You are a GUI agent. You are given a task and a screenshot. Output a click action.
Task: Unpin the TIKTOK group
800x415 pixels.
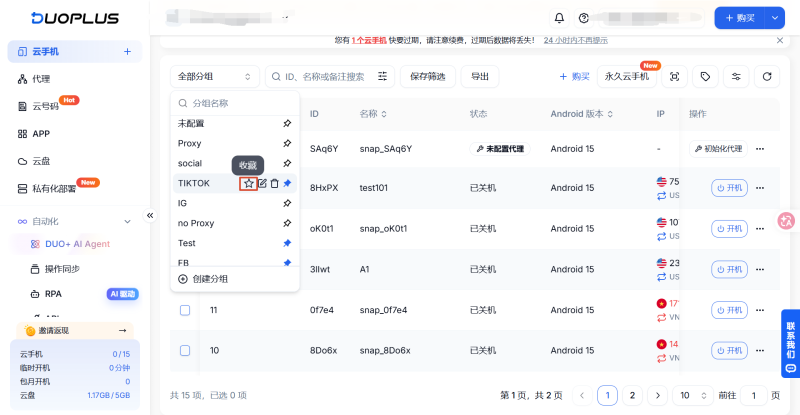click(287, 183)
